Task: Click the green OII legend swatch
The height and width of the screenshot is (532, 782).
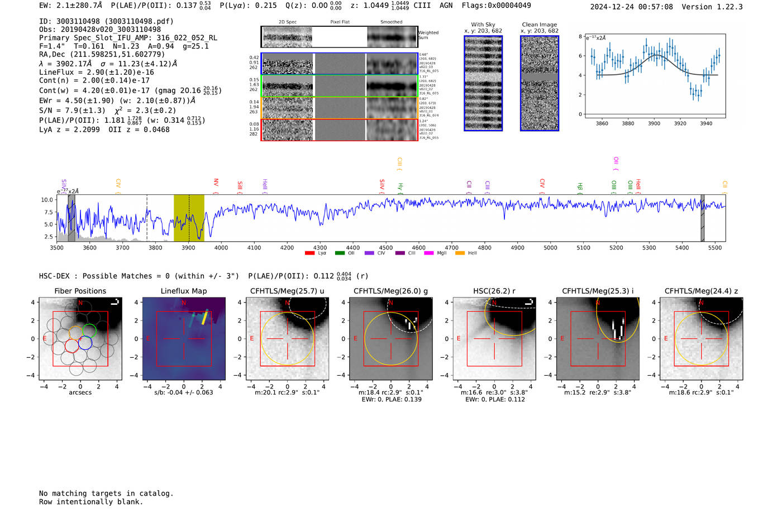Action: coord(340,253)
